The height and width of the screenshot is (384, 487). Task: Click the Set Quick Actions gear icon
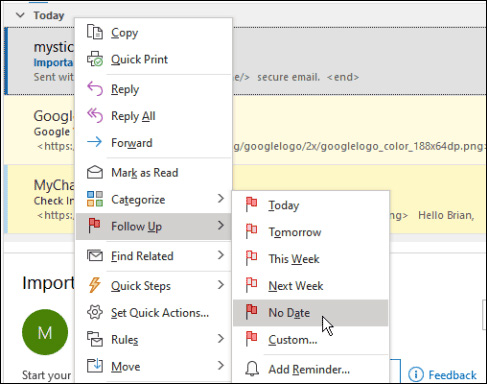click(95, 312)
